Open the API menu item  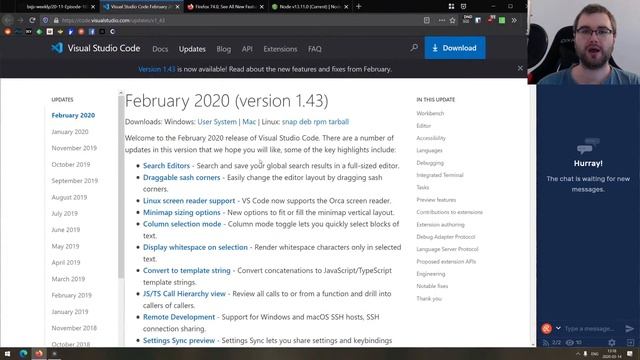pos(247,49)
